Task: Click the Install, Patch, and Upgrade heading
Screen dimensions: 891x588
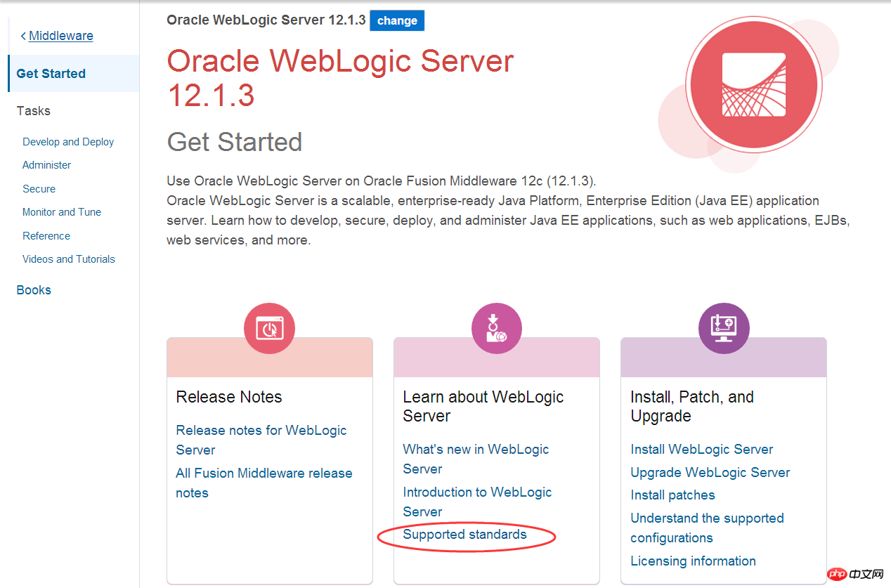Action: (692, 406)
